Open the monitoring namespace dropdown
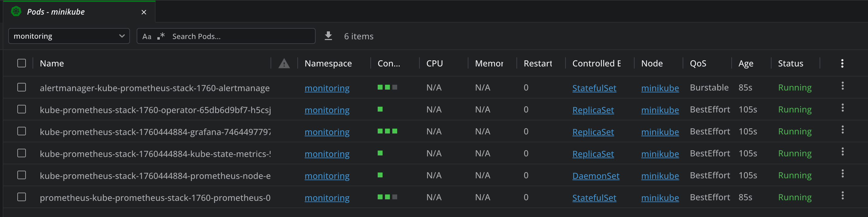868x217 pixels. [69, 36]
